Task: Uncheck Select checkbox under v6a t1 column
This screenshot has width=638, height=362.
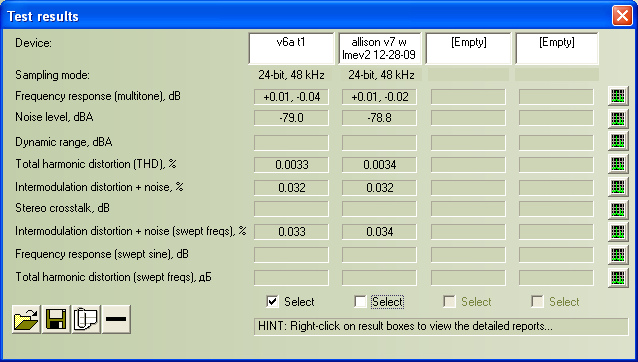Action: pyautogui.click(x=272, y=301)
